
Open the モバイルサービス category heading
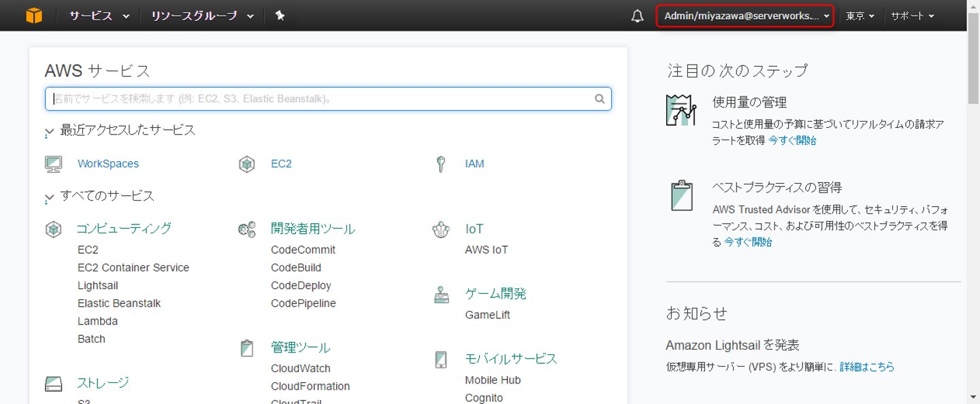(x=511, y=358)
